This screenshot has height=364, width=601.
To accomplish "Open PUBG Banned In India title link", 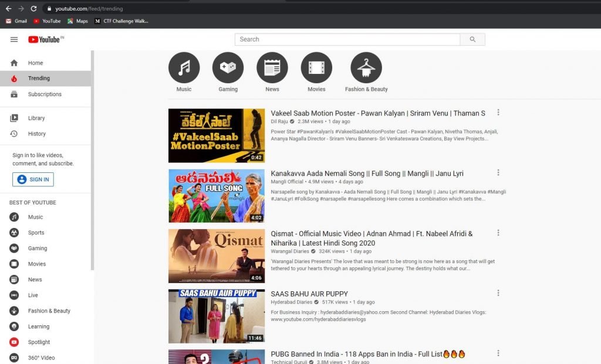I will coord(368,354).
